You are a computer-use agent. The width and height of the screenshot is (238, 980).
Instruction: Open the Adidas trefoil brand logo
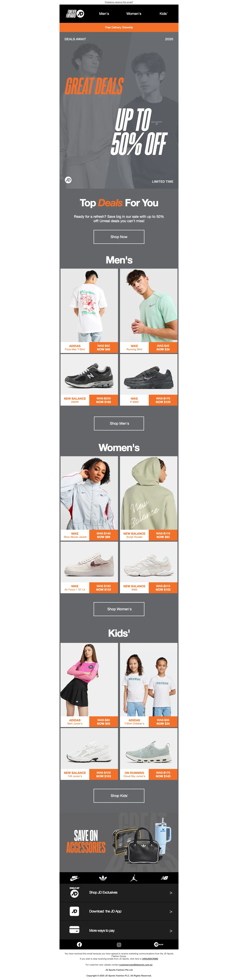pyautogui.click(x=103, y=878)
